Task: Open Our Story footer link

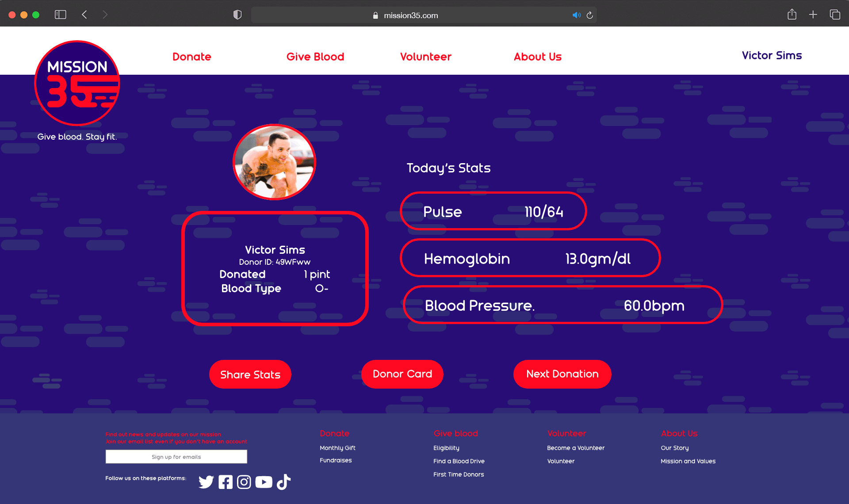Action: point(675,448)
